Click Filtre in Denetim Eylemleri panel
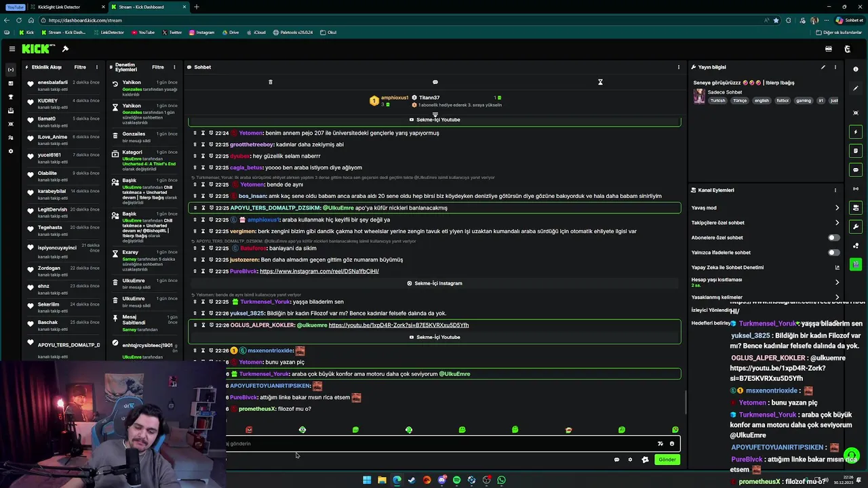This screenshot has height=488, width=868. click(158, 67)
